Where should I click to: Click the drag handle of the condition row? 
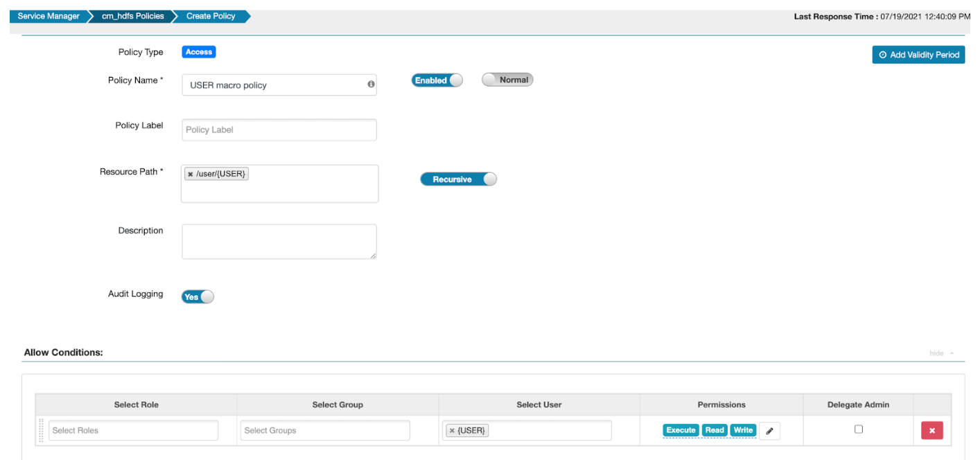[41, 430]
